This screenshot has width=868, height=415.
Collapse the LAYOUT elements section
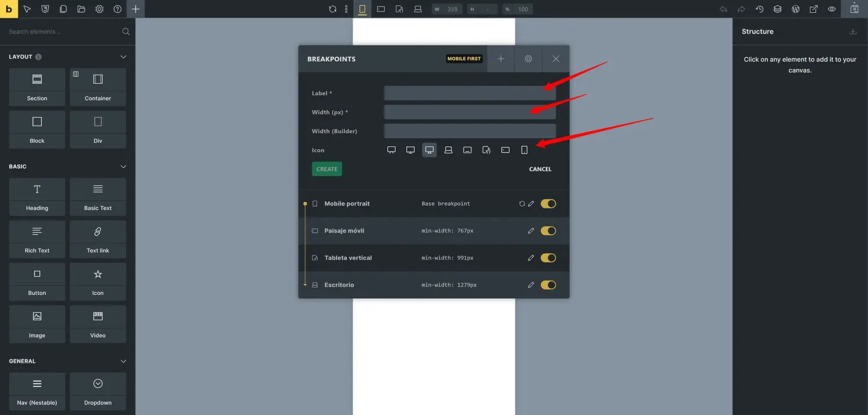pos(123,57)
